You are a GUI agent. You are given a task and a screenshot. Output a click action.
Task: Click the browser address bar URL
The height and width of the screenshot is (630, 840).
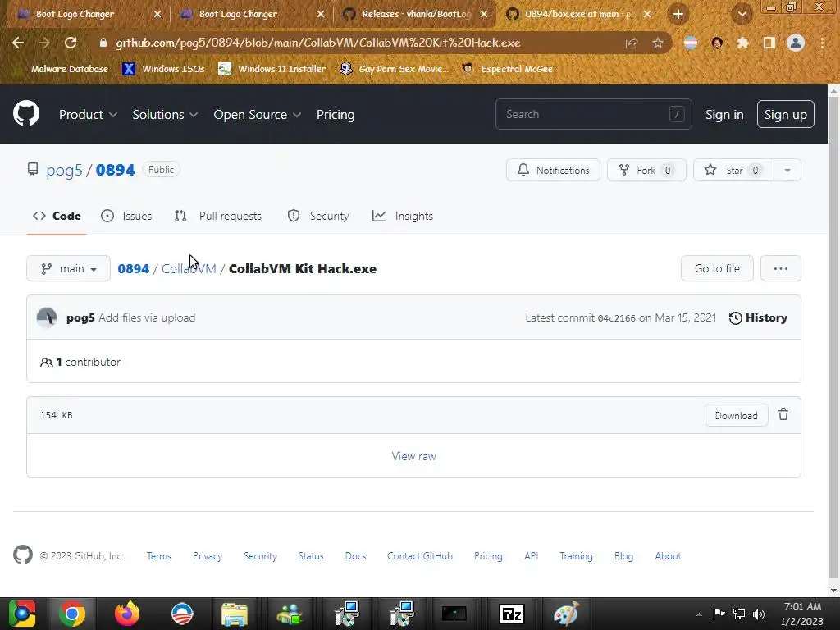[x=317, y=43]
